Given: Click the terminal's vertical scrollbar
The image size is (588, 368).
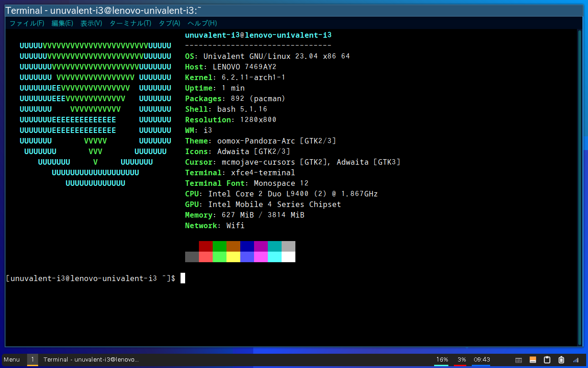Looking at the screenshot, I should coord(580,188).
